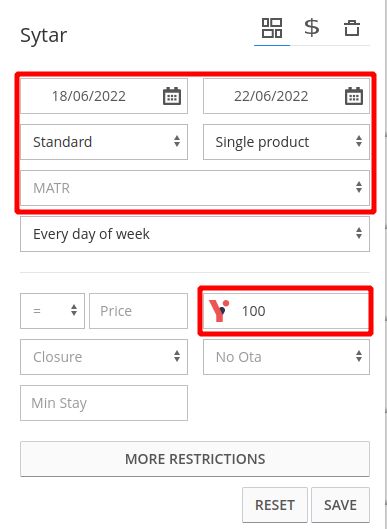Click the start date field 18/06/2022
The height and width of the screenshot is (529, 387).
(104, 96)
